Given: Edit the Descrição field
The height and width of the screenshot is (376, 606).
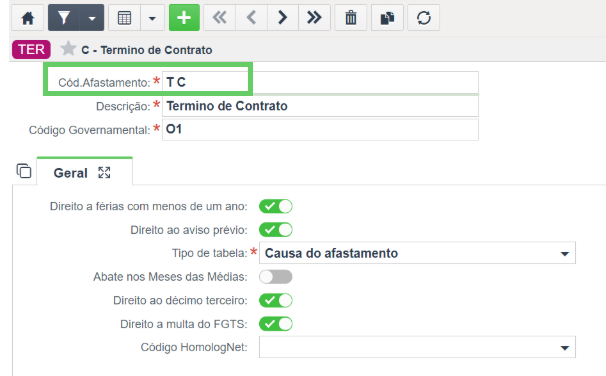Looking at the screenshot, I should click(x=320, y=106).
